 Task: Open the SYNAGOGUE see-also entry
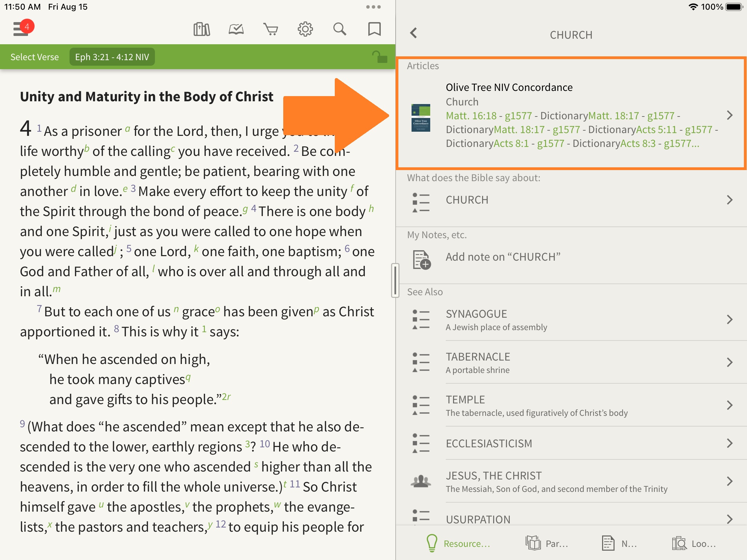click(x=571, y=319)
